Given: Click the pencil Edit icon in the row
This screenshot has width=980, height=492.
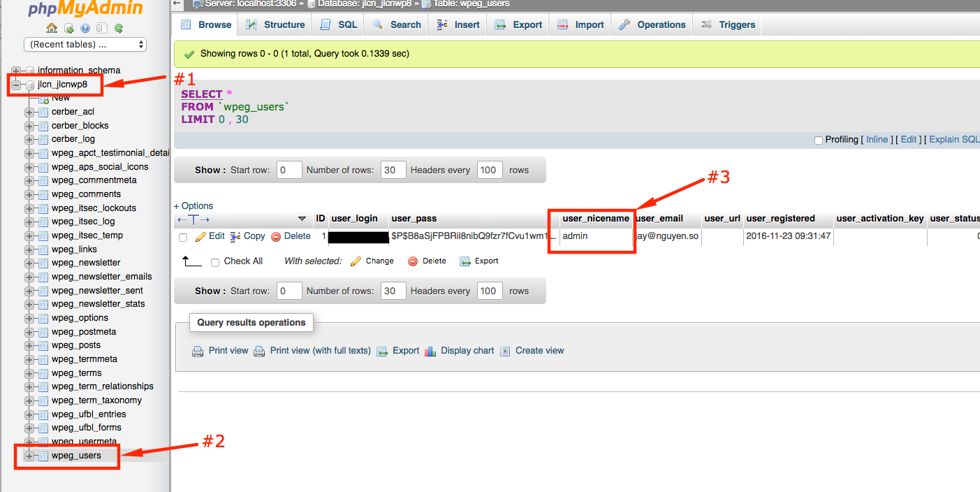Looking at the screenshot, I should pos(201,237).
